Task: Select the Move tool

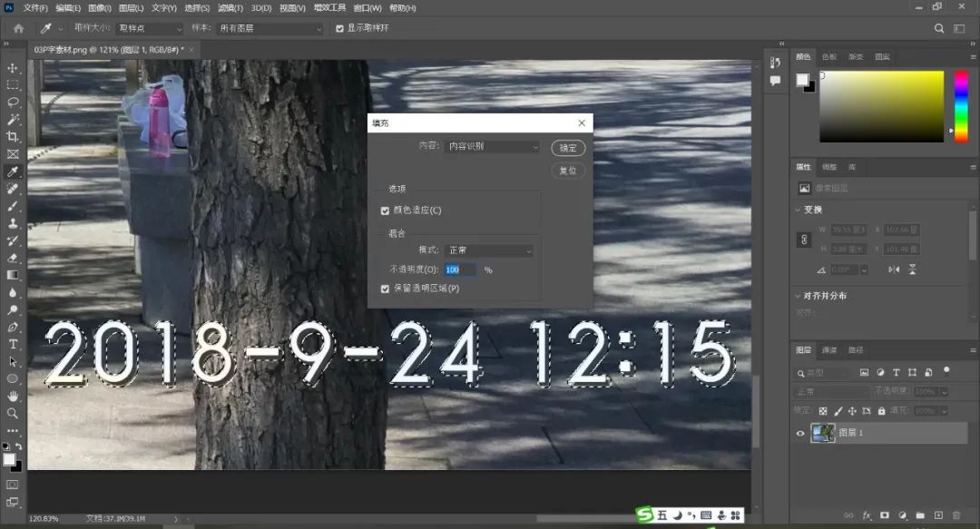Action: [13, 68]
